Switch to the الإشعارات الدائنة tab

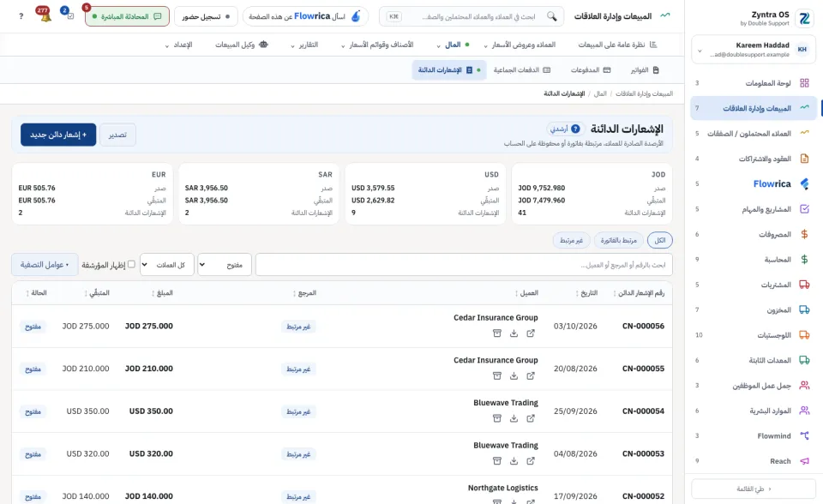click(449, 69)
